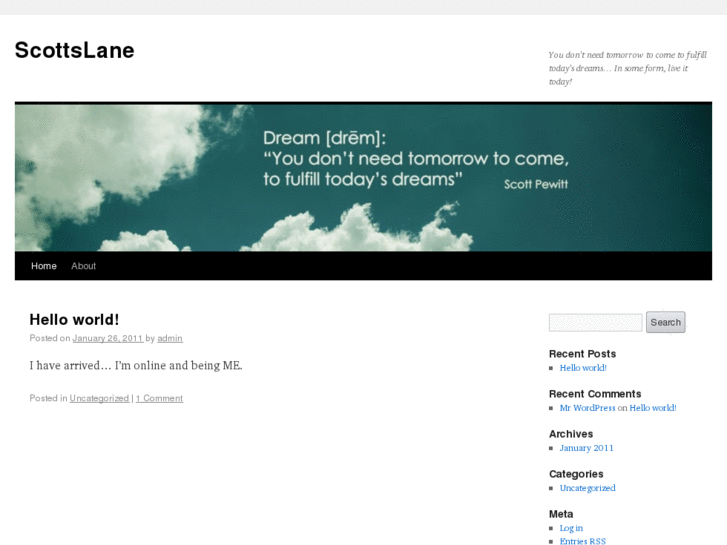Image resolution: width=727 pixels, height=545 pixels.
Task: Focus the sidebar search text field
Action: (595, 322)
